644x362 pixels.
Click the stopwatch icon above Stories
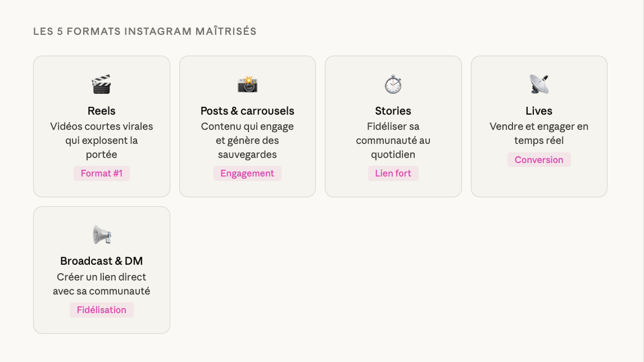click(393, 84)
